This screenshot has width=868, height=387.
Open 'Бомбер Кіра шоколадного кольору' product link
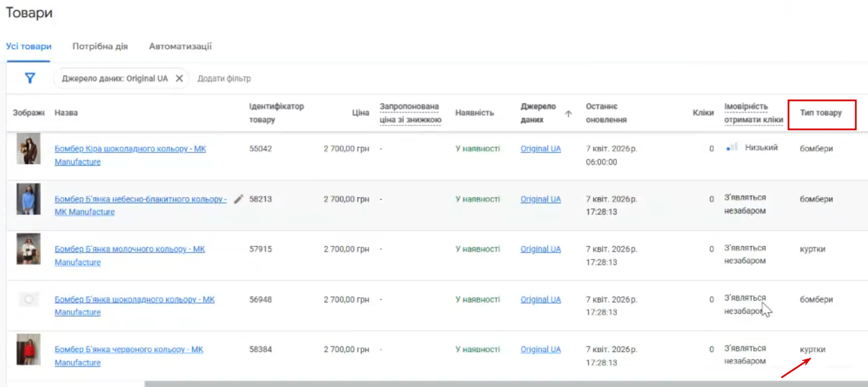pos(130,149)
